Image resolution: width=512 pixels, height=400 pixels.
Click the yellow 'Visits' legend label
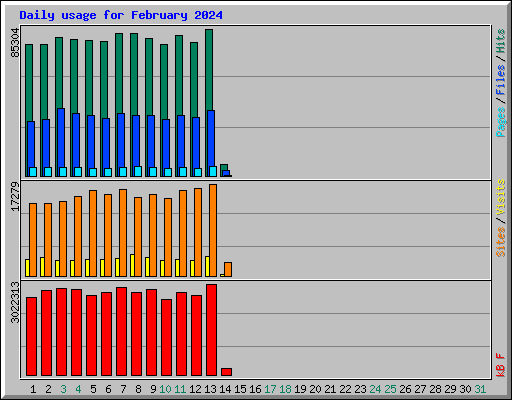pos(501,197)
